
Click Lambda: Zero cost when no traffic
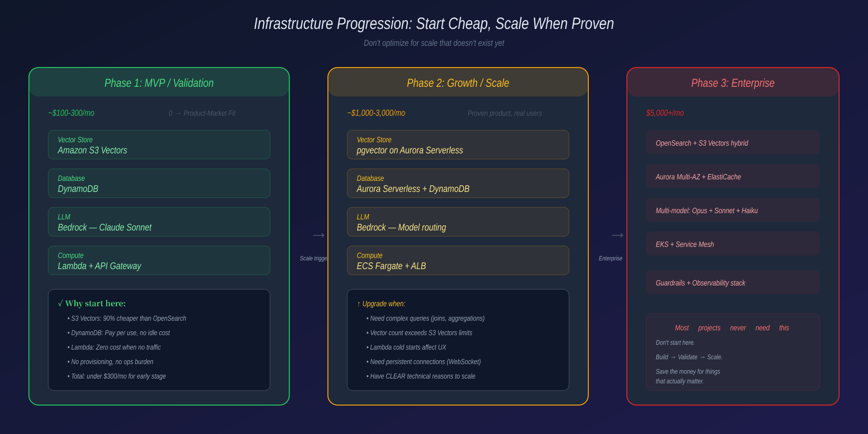tap(114, 347)
